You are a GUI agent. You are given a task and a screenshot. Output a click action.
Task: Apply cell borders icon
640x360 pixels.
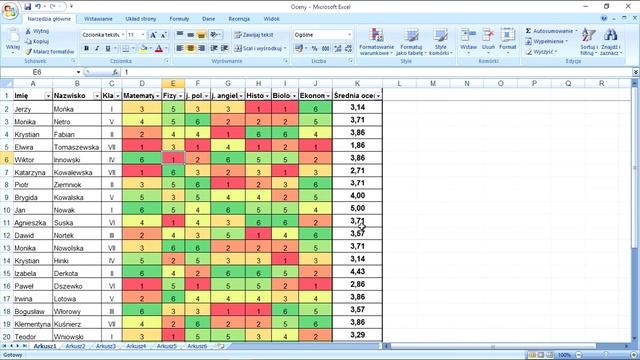pos(126,49)
